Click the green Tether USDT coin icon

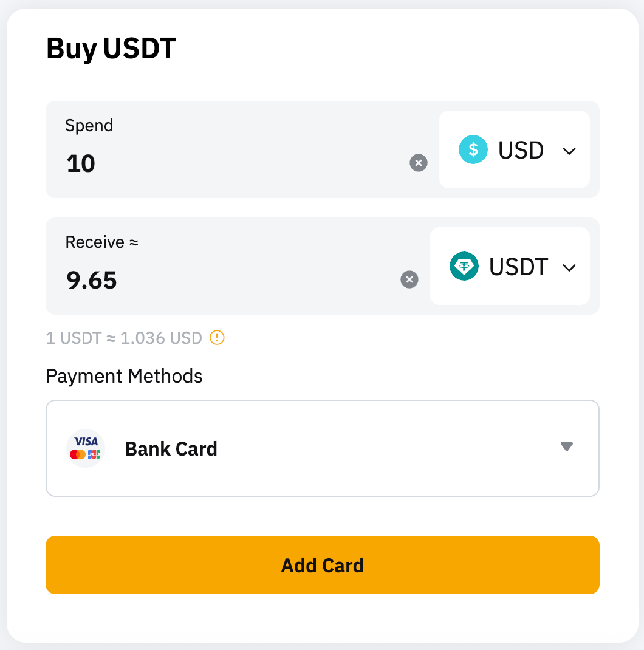(x=464, y=266)
